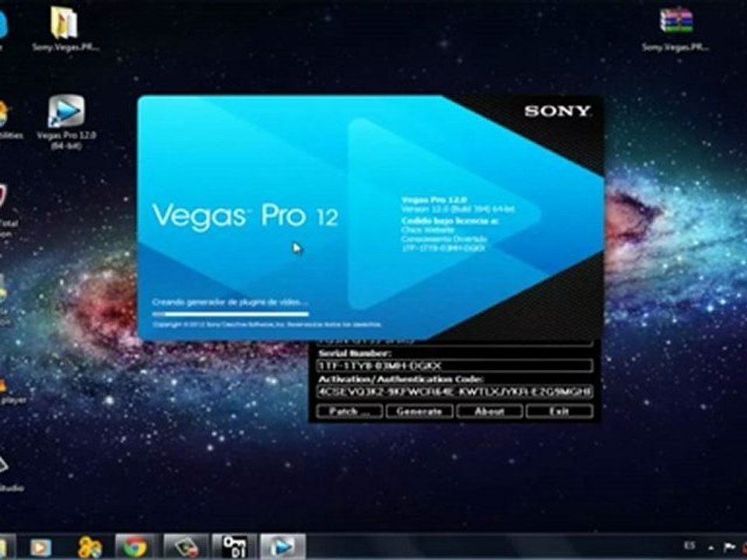Click the Exit button in keygen

click(x=559, y=411)
